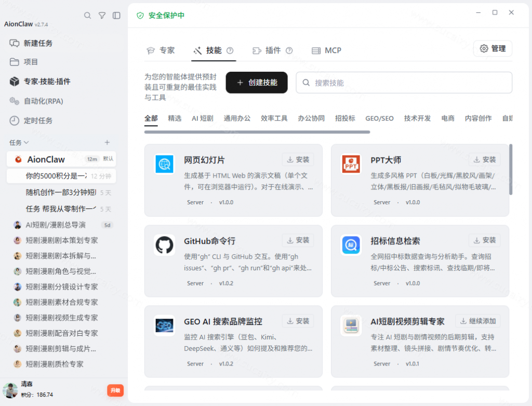Select the 办公协同 category filter
This screenshot has height=406, width=532.
click(311, 118)
